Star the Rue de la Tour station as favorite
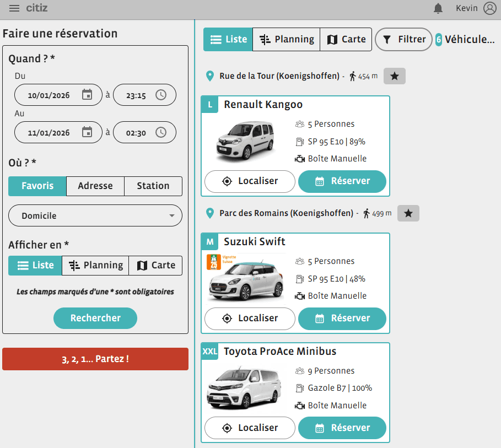This screenshot has height=448, width=501. tap(394, 76)
